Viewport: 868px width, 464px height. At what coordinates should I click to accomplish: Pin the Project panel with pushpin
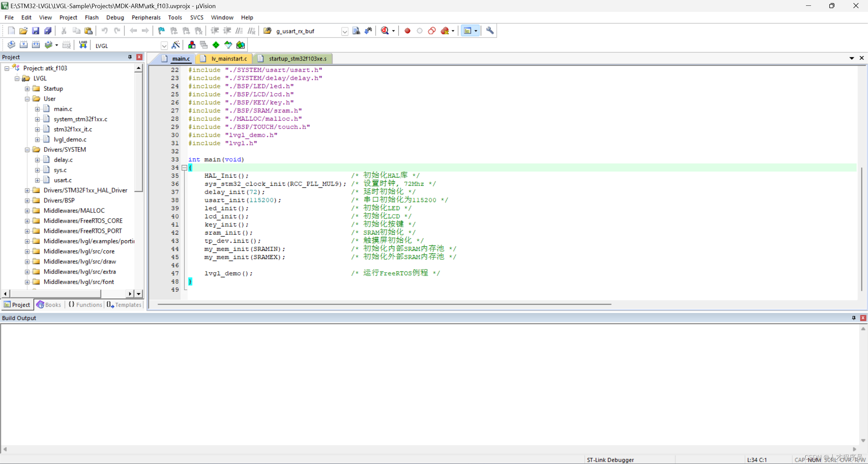point(130,57)
